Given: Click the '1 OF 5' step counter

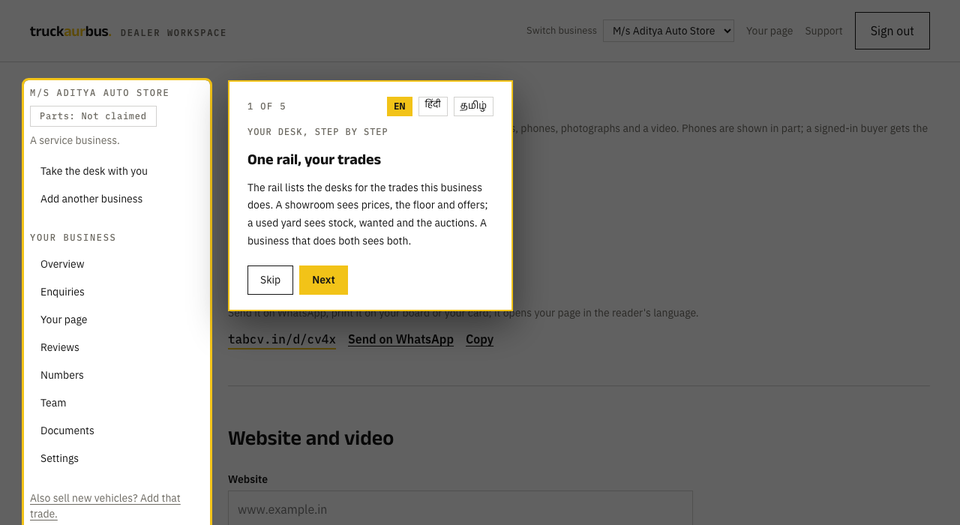Looking at the screenshot, I should (266, 106).
